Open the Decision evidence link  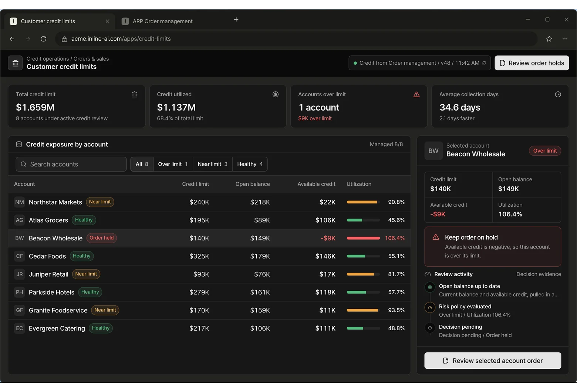click(x=539, y=274)
